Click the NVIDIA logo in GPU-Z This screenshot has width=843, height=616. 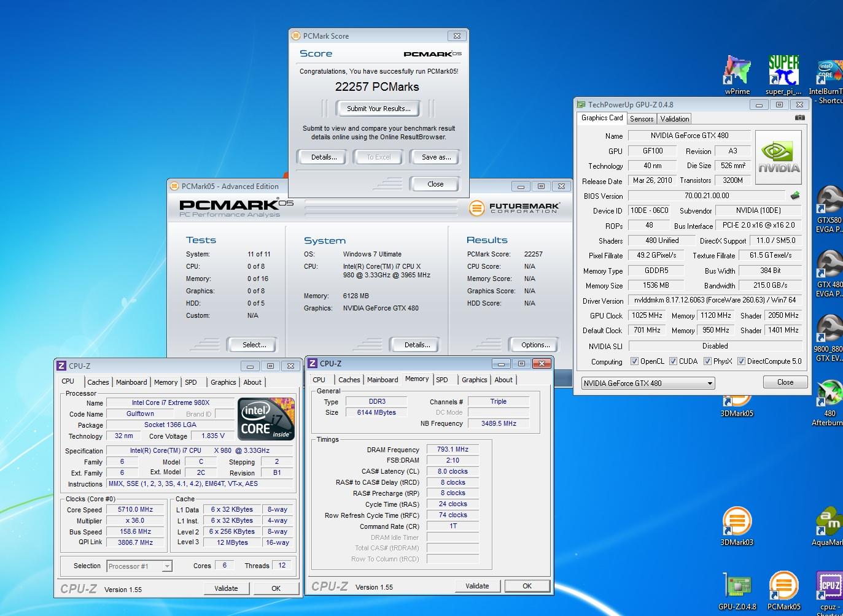pyautogui.click(x=779, y=157)
